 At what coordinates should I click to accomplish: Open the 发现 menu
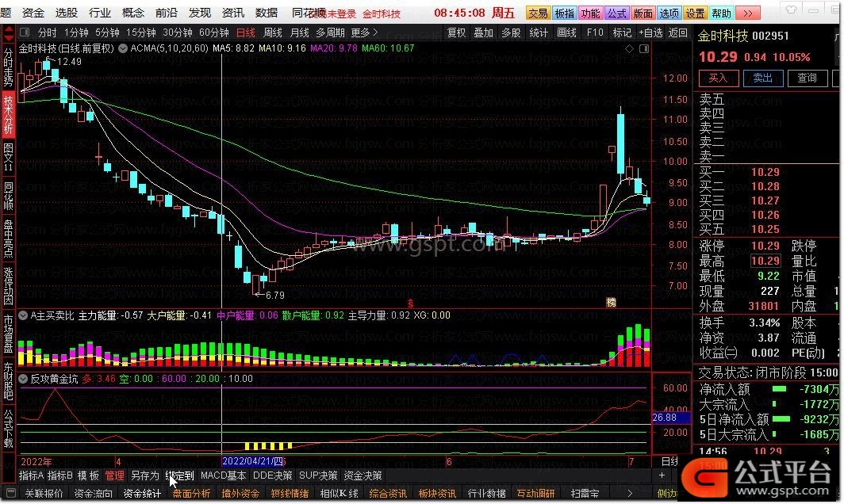(200, 13)
